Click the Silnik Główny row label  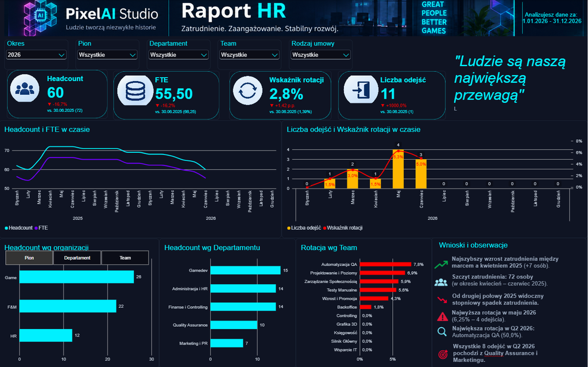coord(344,341)
